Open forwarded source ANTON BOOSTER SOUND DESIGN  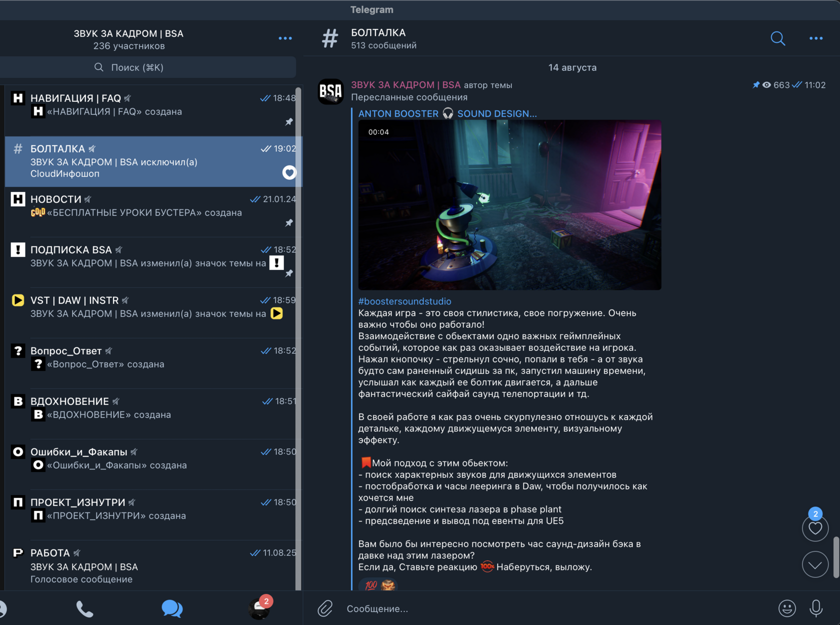coord(447,113)
